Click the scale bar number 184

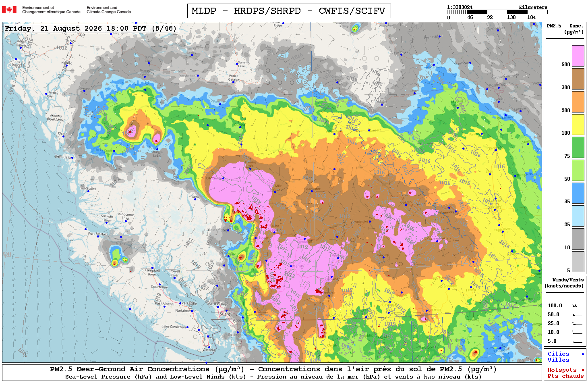(x=532, y=17)
